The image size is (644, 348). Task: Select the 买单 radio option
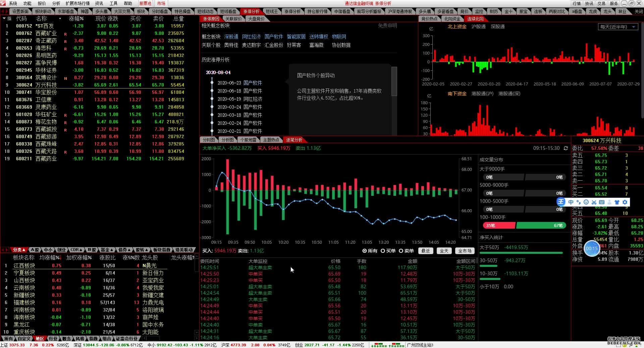pos(388,251)
